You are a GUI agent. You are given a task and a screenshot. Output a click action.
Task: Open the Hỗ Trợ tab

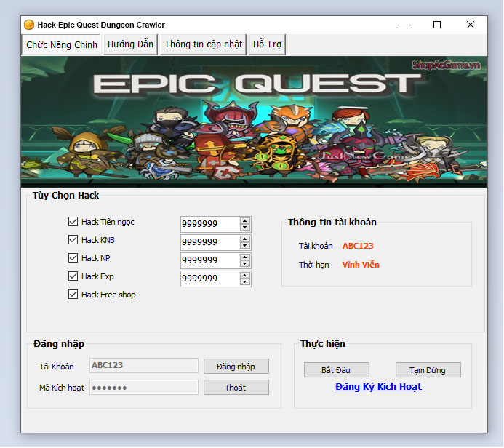[x=267, y=44]
